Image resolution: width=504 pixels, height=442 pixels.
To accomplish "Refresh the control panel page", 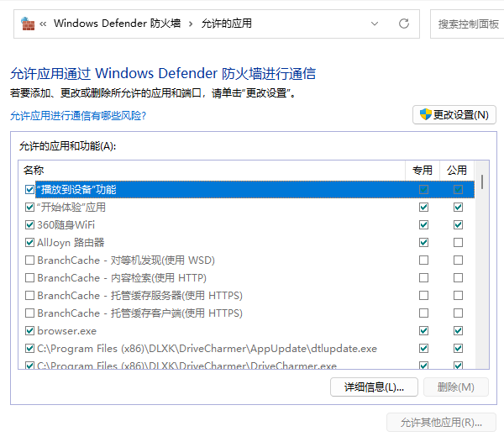I will (404, 24).
